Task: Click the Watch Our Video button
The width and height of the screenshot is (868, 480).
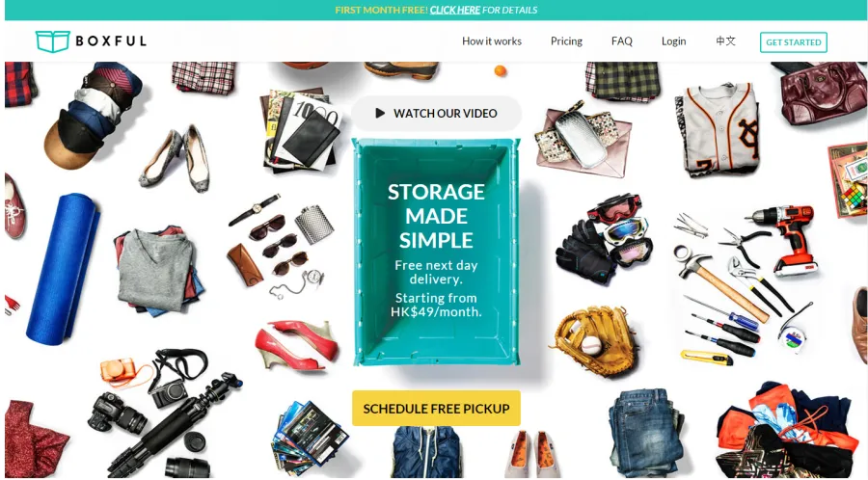Action: click(436, 114)
